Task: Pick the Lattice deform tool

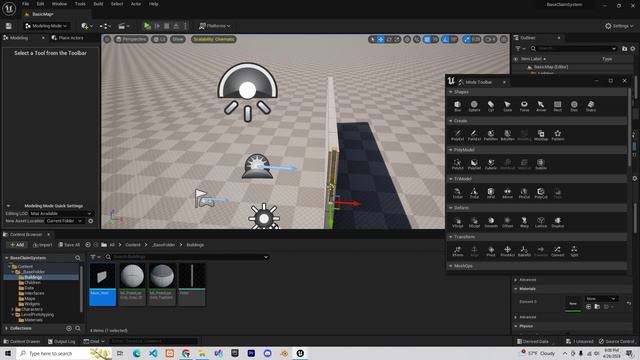Action: (x=541, y=222)
